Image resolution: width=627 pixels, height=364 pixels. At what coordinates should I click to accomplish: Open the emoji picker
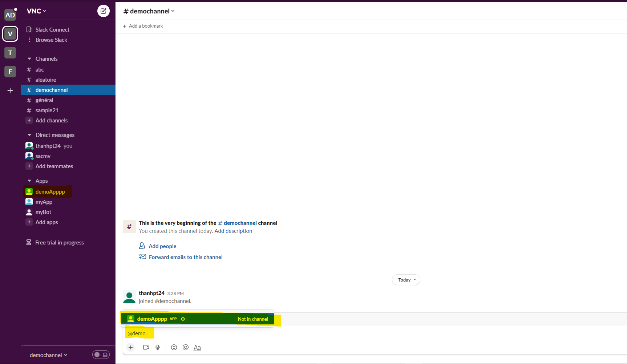click(174, 347)
